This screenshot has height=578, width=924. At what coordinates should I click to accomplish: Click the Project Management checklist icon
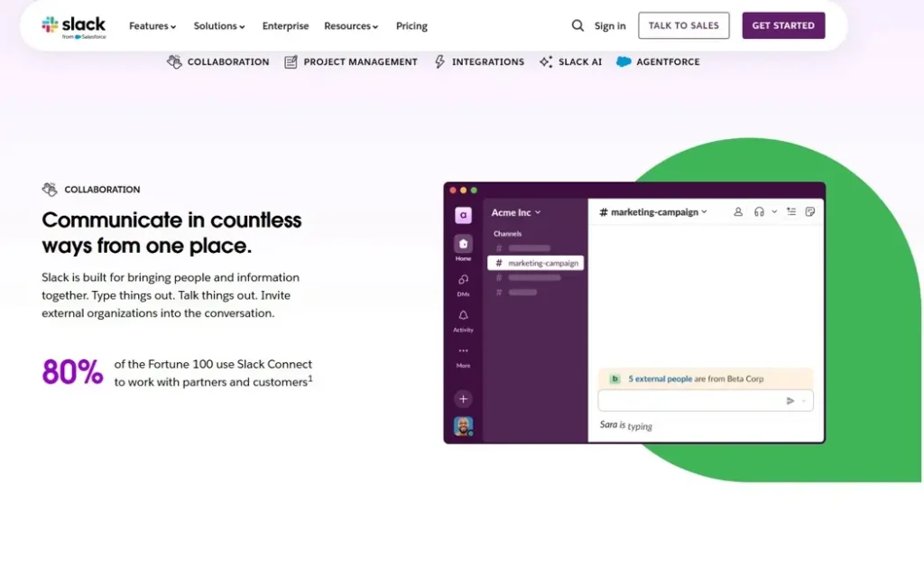(291, 62)
